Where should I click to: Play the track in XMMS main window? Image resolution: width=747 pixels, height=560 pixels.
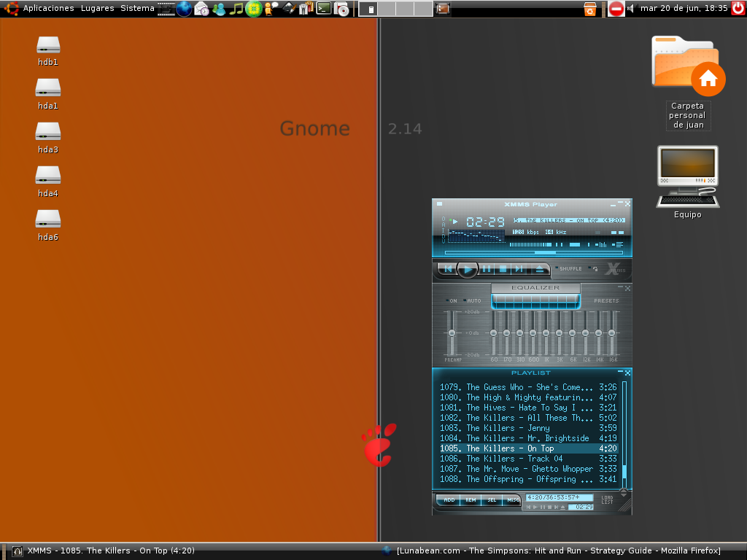tap(468, 270)
